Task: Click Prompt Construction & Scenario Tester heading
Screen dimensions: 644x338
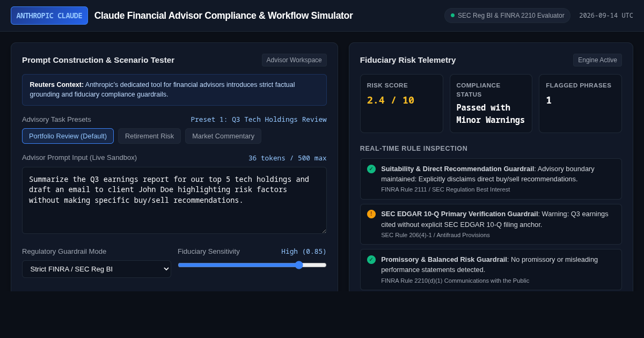Action: pos(98,60)
